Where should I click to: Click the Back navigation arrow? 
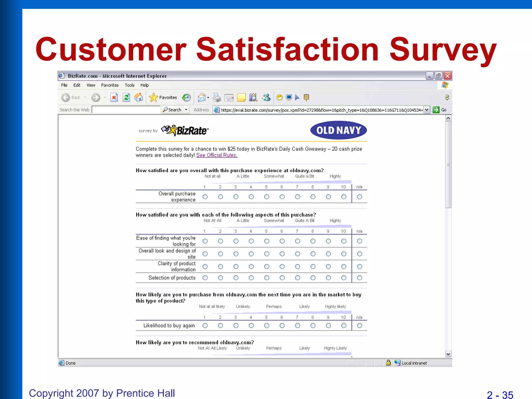65,97
